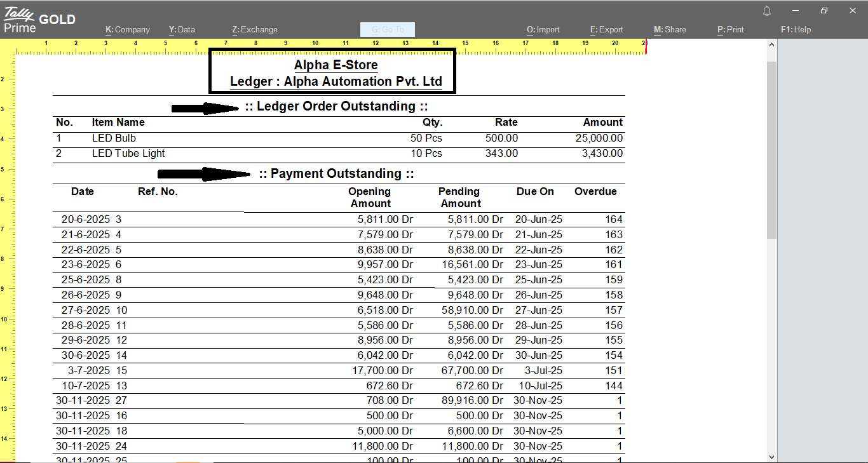
Task: Open the notification bell icon
Action: 767,11
